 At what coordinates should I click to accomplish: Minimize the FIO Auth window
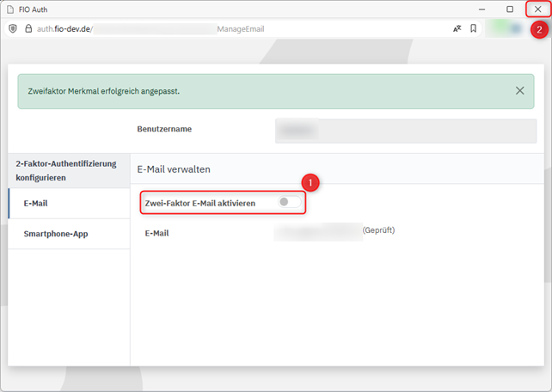pyautogui.click(x=482, y=9)
